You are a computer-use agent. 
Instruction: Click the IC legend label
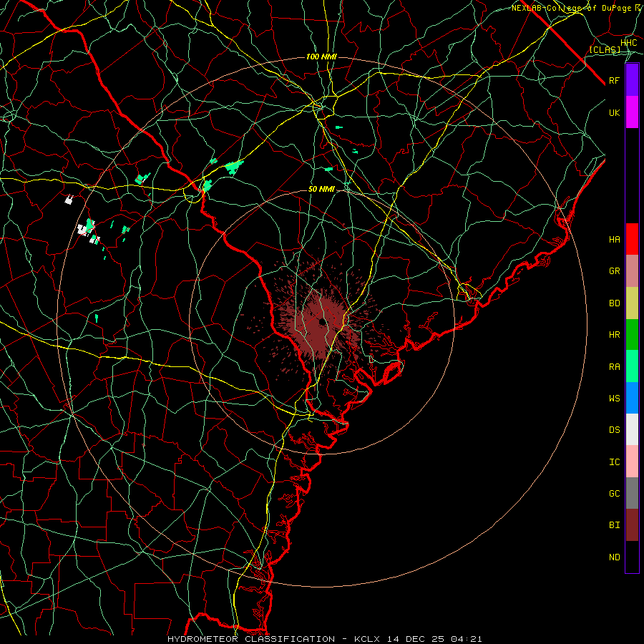tap(614, 462)
